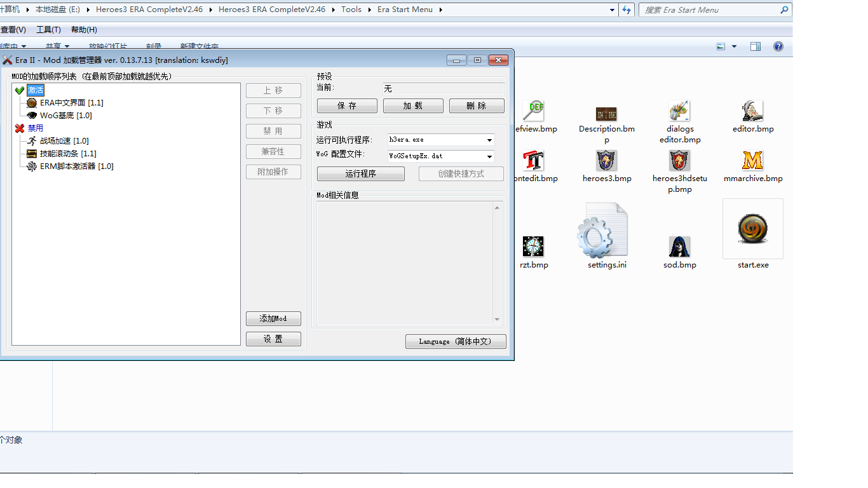
Task: Open the 帮助(H) menu
Action: pyautogui.click(x=84, y=30)
